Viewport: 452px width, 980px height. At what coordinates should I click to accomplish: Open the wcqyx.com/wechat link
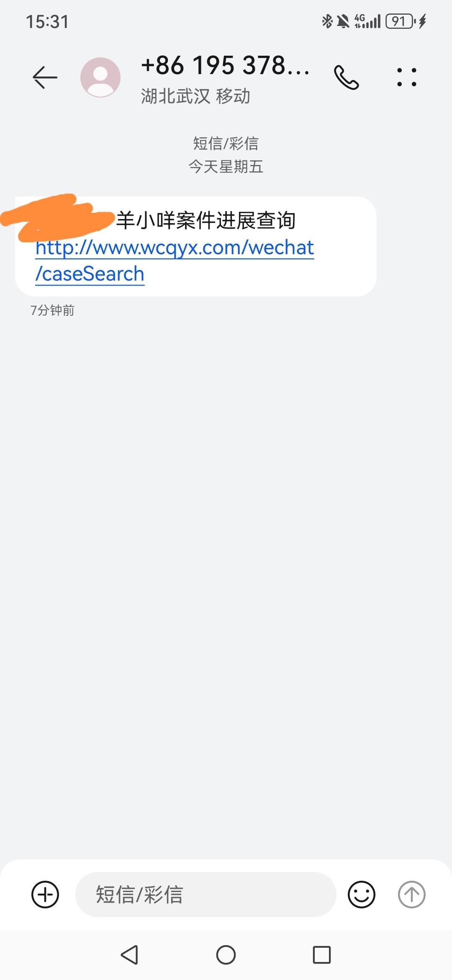click(175, 248)
